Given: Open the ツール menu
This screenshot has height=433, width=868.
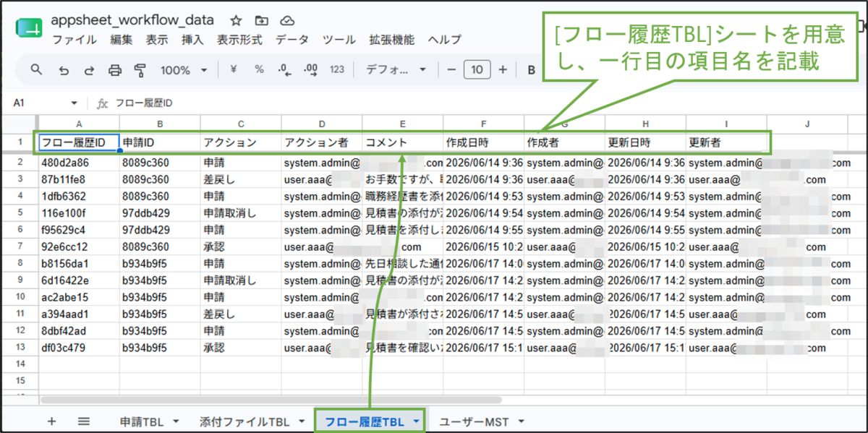Looking at the screenshot, I should (339, 40).
